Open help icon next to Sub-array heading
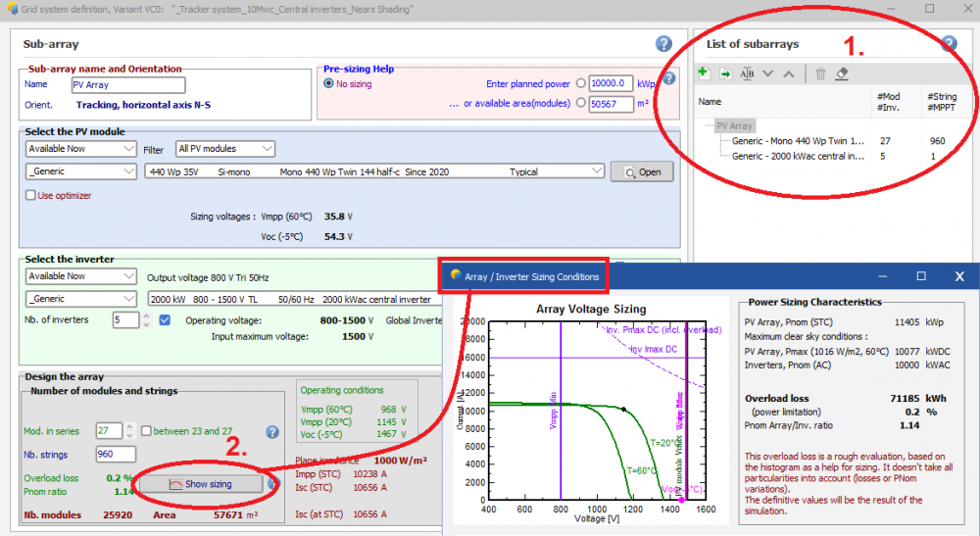Viewport: 980px width, 536px height. 663,44
